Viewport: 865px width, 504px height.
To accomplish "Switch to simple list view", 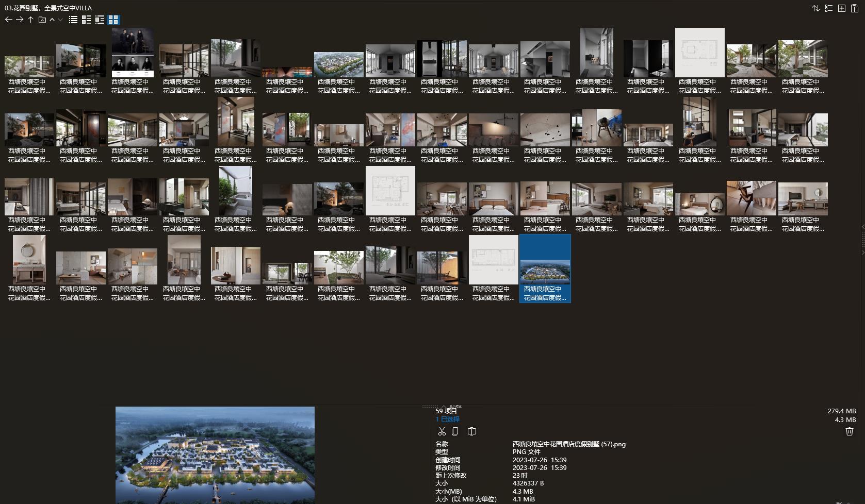I will (73, 20).
